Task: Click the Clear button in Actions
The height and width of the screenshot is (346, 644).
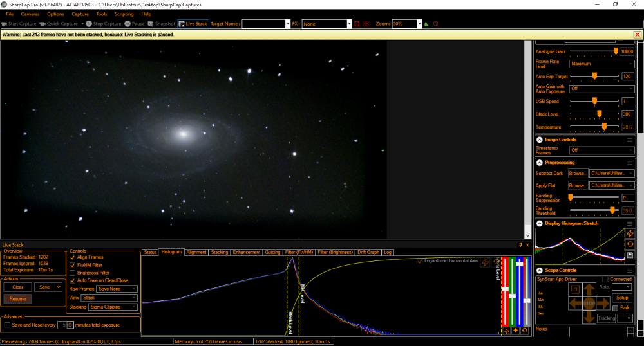Action: (17, 287)
